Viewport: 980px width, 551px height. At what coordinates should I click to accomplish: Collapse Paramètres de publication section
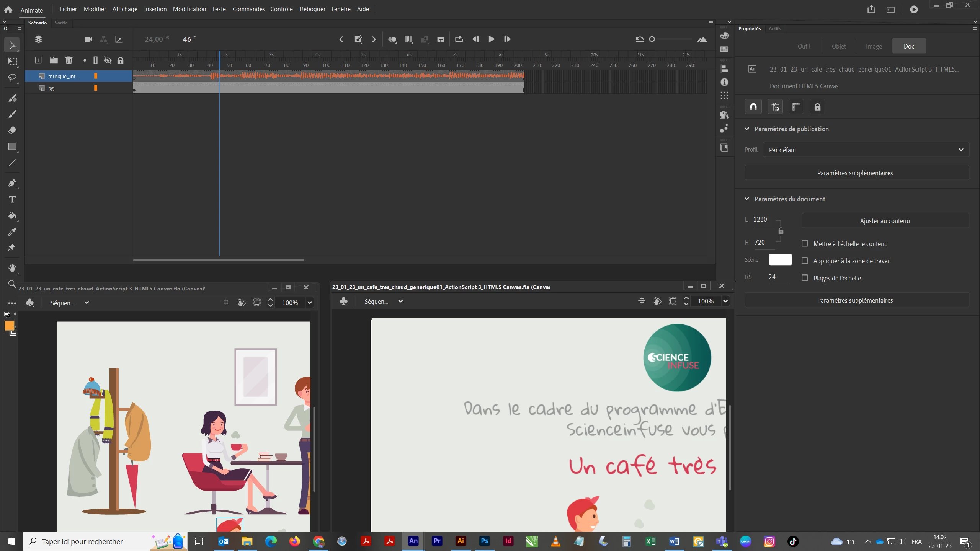[746, 129]
